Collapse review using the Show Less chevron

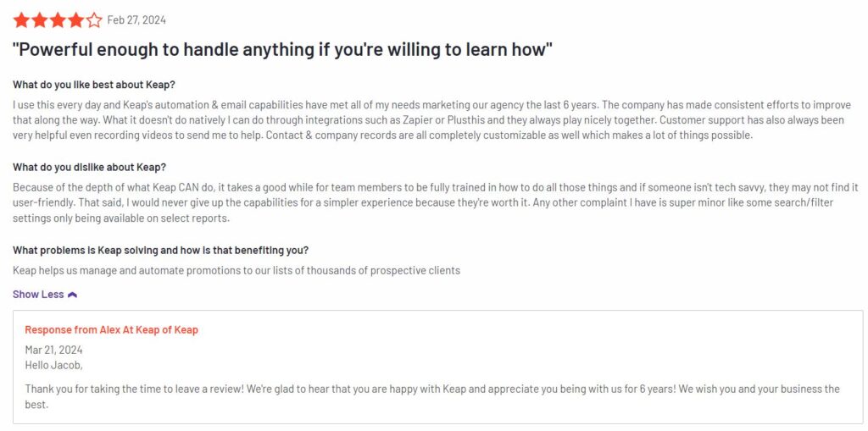(72, 295)
